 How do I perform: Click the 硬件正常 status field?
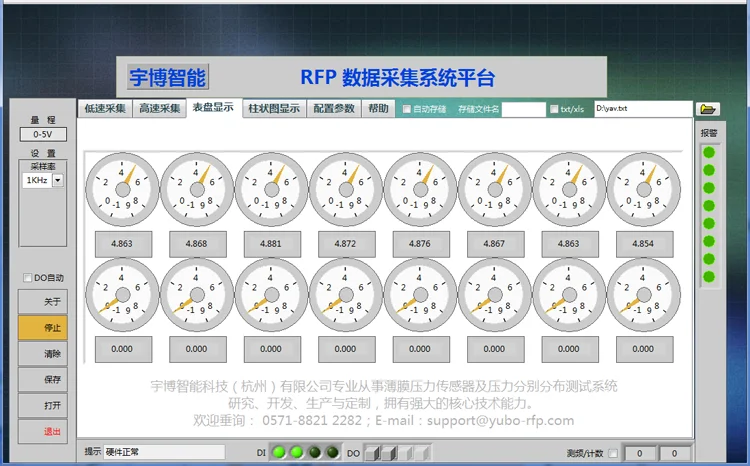point(165,452)
